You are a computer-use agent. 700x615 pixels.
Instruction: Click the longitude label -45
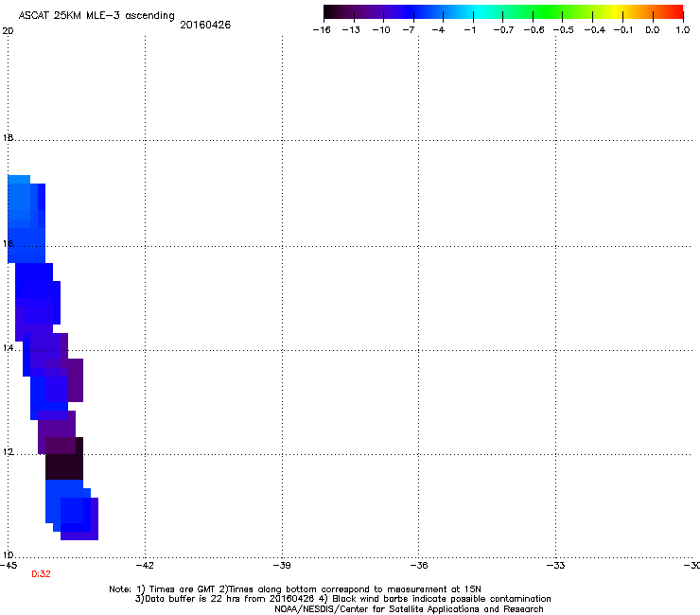pos(9,566)
